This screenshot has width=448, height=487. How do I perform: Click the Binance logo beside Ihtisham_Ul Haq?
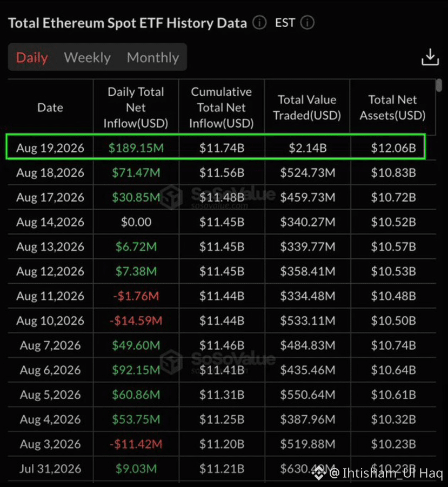pos(319,473)
